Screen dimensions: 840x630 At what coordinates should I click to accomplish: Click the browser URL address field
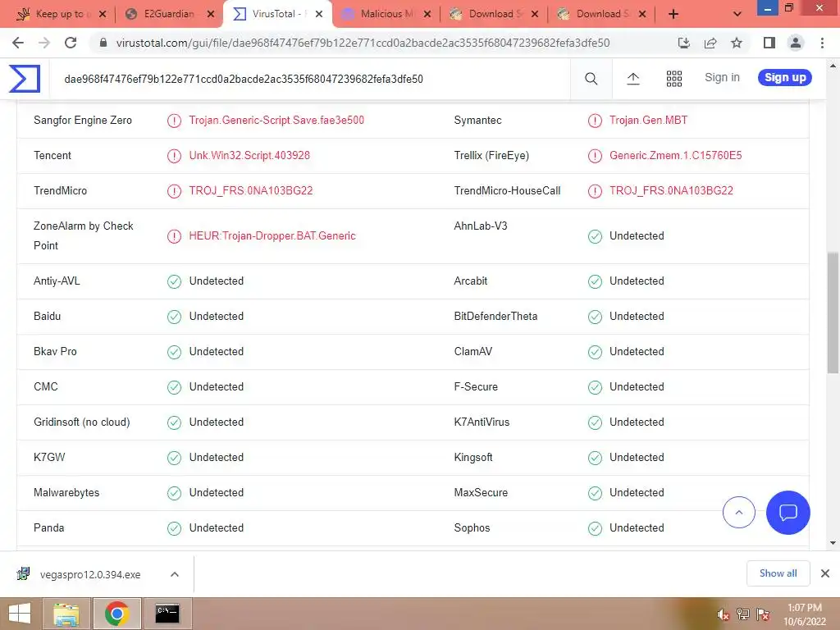point(363,43)
